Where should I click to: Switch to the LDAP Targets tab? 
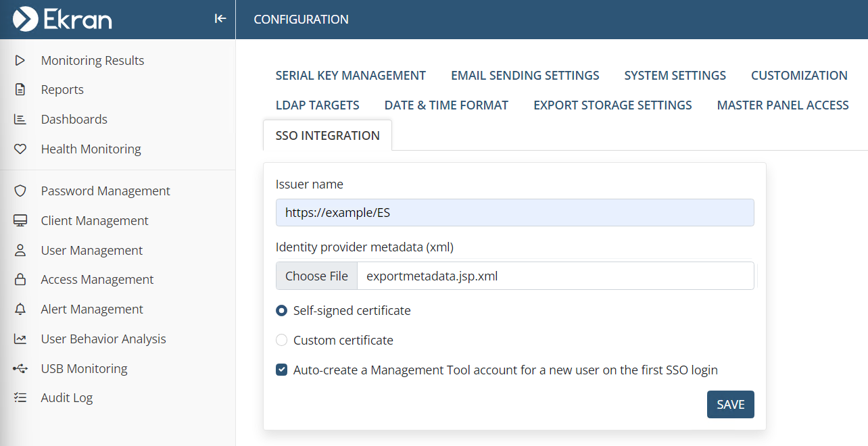coord(317,105)
